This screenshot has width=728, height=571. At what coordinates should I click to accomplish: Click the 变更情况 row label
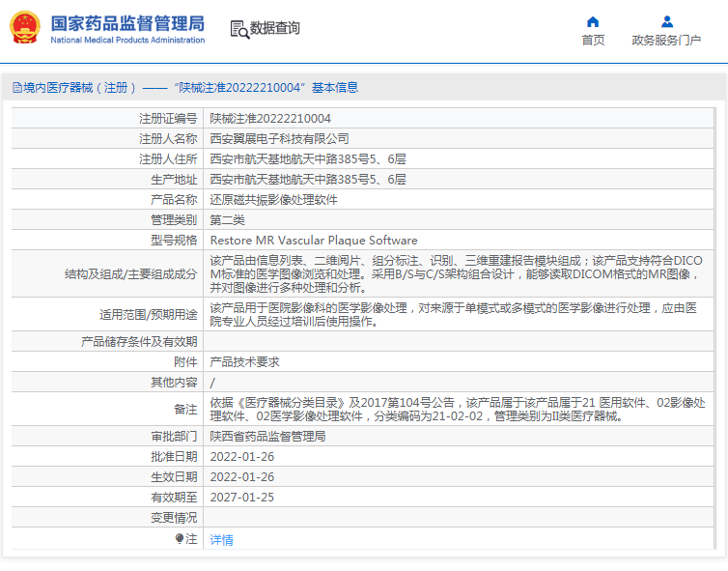[x=174, y=518]
